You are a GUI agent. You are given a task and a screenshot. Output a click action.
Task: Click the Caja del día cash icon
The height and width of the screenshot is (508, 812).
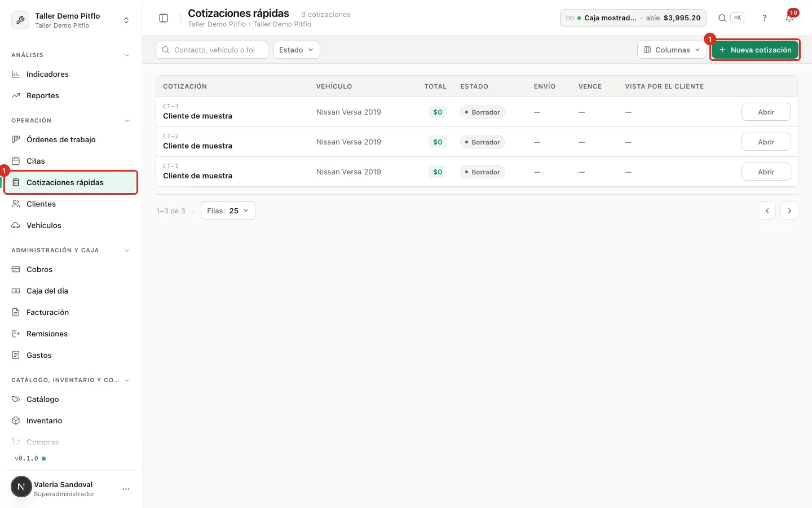16,291
